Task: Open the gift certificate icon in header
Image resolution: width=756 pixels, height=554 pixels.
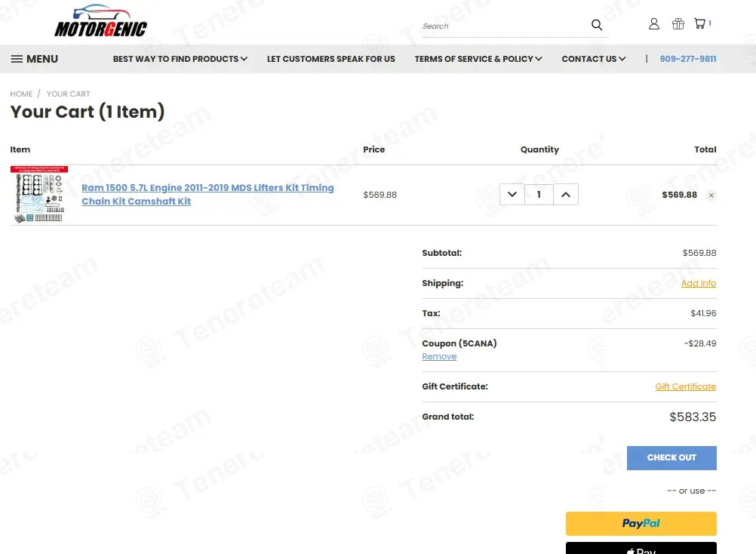Action: (678, 23)
